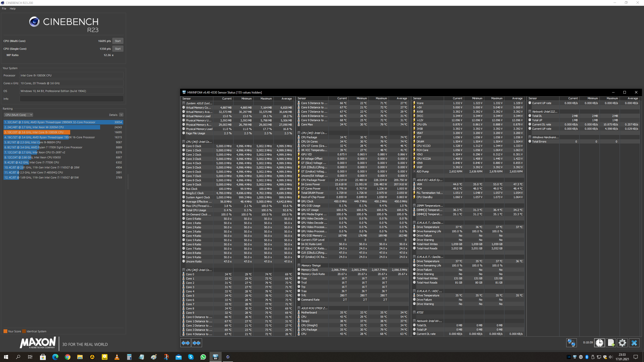The image size is (644, 362).
Task: Click the first panel's Average column header
Action: [284, 99]
